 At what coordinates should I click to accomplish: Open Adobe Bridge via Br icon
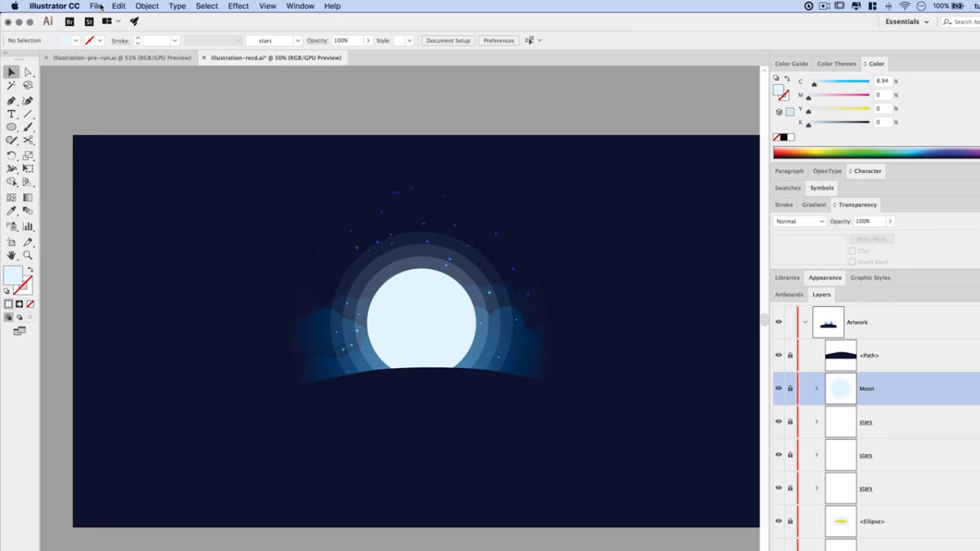coord(70,21)
